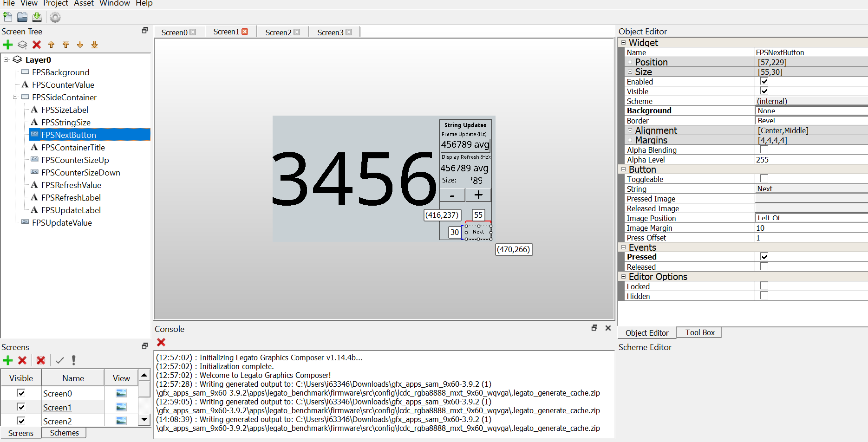Move widget to bottom with the barred down arrow
This screenshot has width=868, height=442.
(95, 45)
